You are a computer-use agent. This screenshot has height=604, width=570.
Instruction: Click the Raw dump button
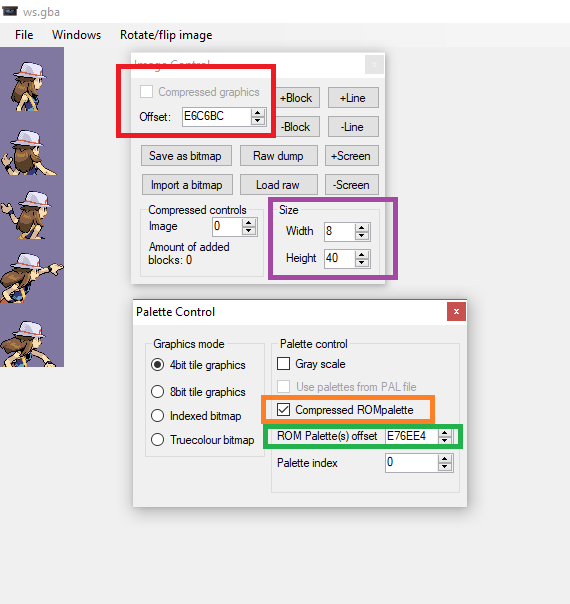[x=279, y=156]
